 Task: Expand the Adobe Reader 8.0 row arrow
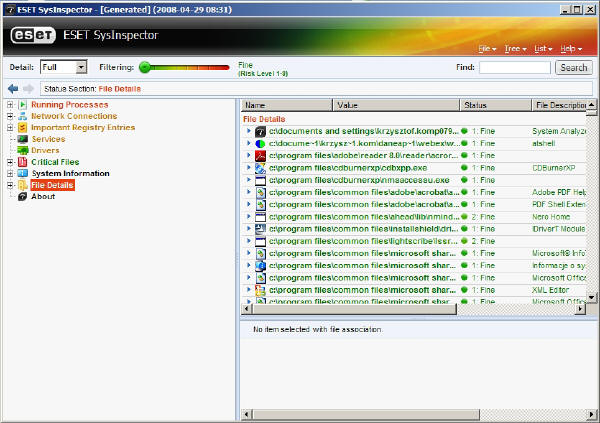point(249,155)
